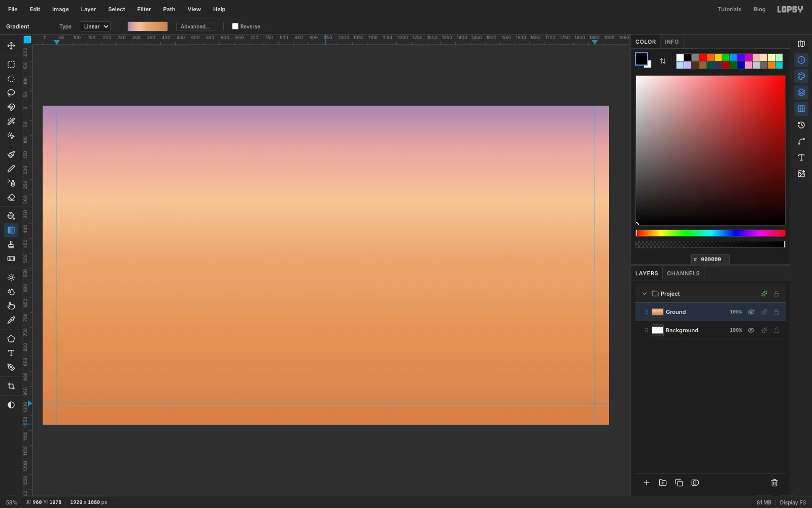This screenshot has width=812, height=508.
Task: Select the Spray can tool
Action: (11, 183)
